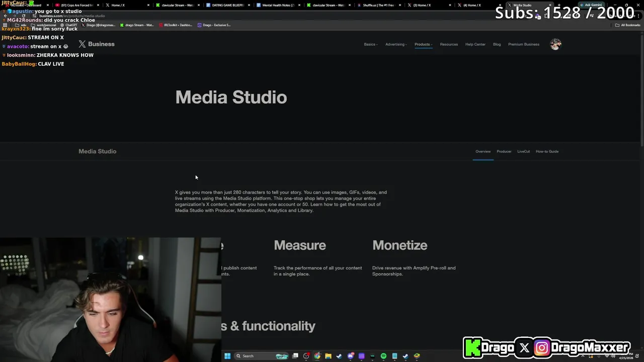Switch to the Mental Health Notes tab
The width and height of the screenshot is (644, 362).
278,5
